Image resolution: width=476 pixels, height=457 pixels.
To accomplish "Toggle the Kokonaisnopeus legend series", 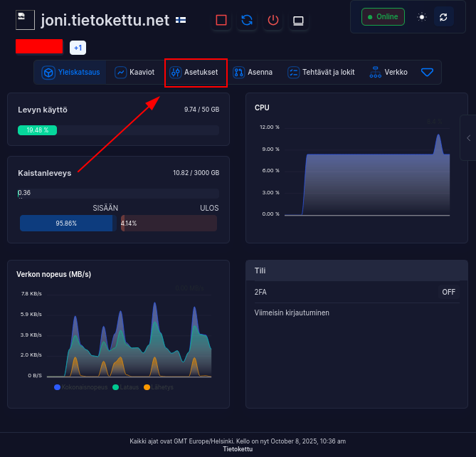I will pyautogui.click(x=80, y=387).
